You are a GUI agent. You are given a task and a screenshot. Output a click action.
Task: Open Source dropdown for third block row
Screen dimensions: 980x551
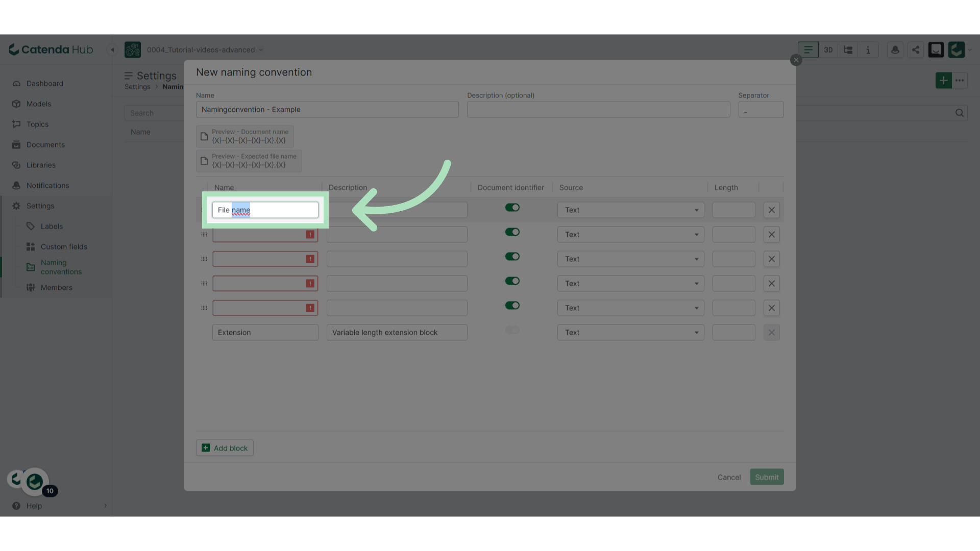tap(631, 259)
